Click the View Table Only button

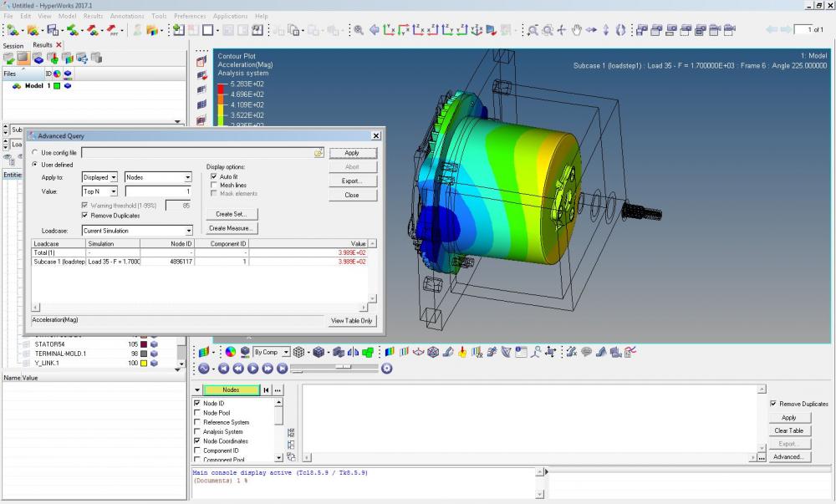[351, 321]
